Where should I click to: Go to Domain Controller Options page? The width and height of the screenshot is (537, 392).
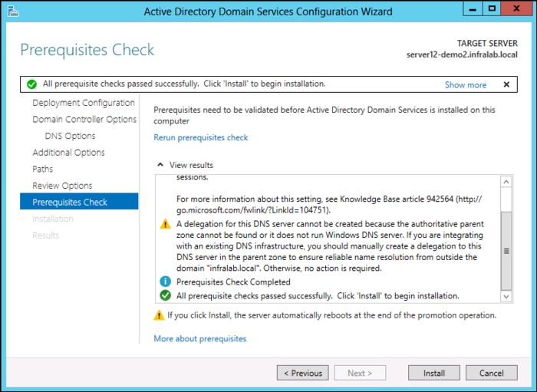tap(84, 120)
